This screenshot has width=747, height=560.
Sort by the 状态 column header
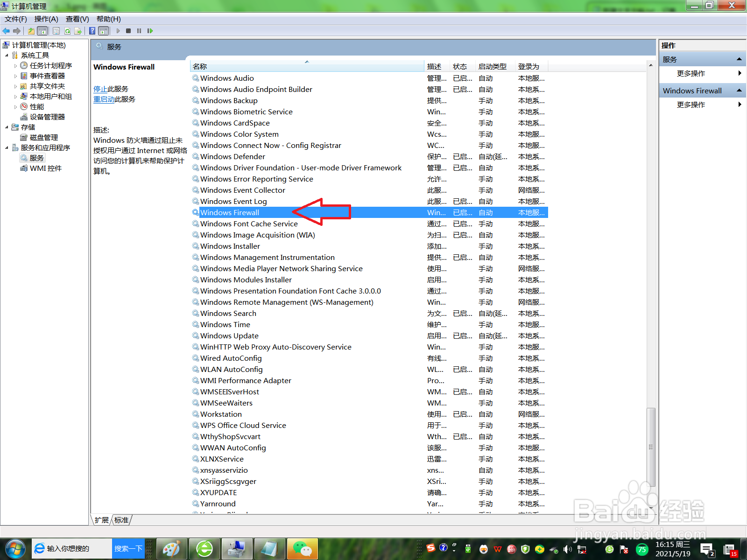(463, 66)
